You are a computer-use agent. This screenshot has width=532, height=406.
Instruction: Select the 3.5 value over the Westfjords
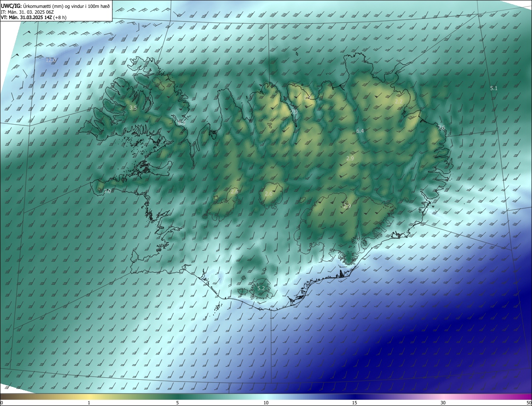click(133, 108)
